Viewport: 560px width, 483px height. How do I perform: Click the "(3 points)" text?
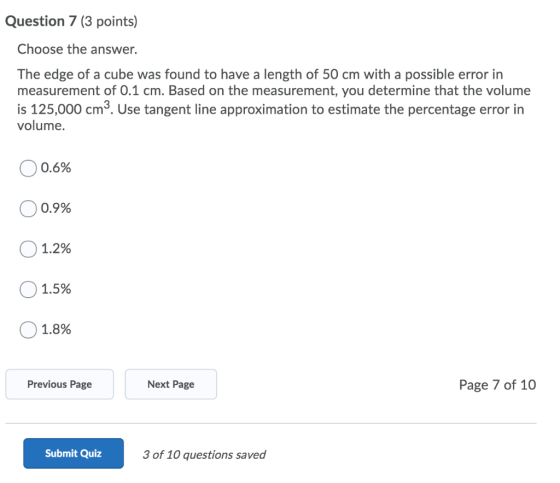click(x=109, y=22)
